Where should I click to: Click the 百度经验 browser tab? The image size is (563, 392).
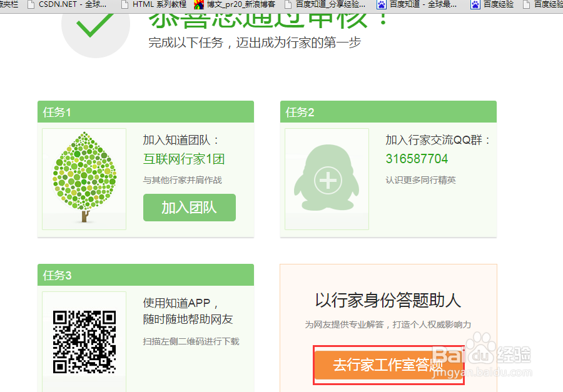pyautogui.click(x=494, y=4)
